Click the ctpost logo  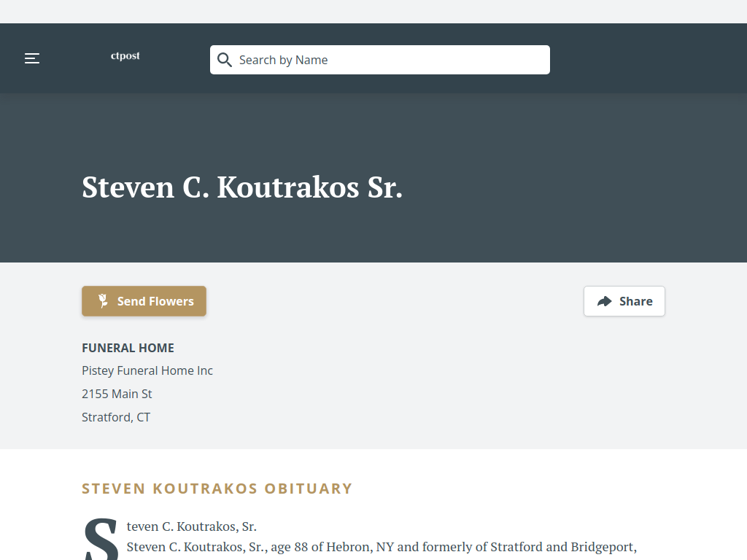(x=125, y=55)
